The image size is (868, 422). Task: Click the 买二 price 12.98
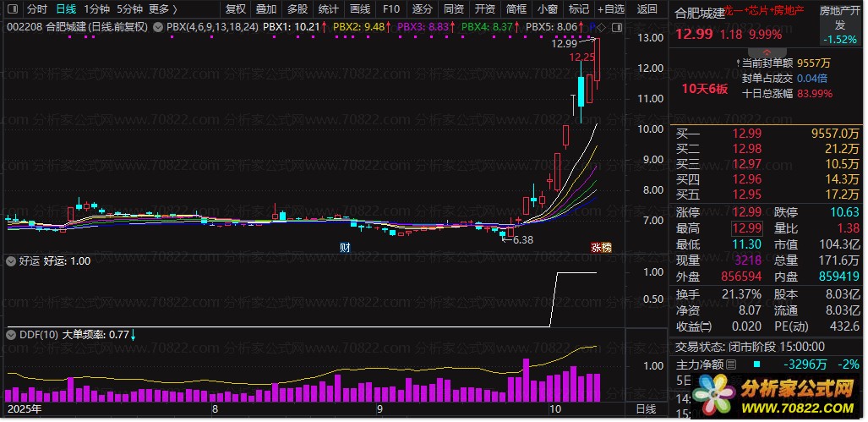pyautogui.click(x=747, y=149)
